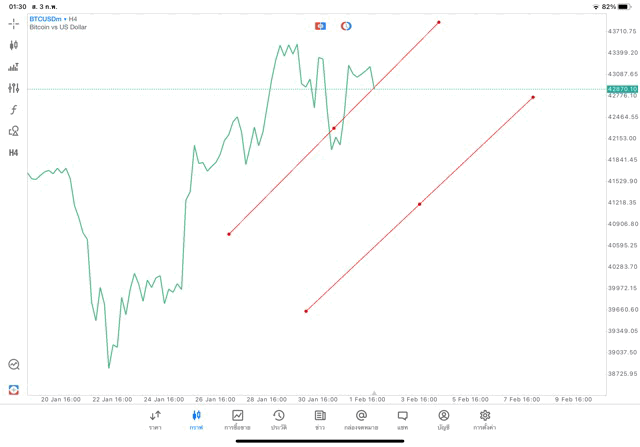Open the การซื้อขาย (Trade) tab
Screen dimensions: 640x447
point(237,419)
